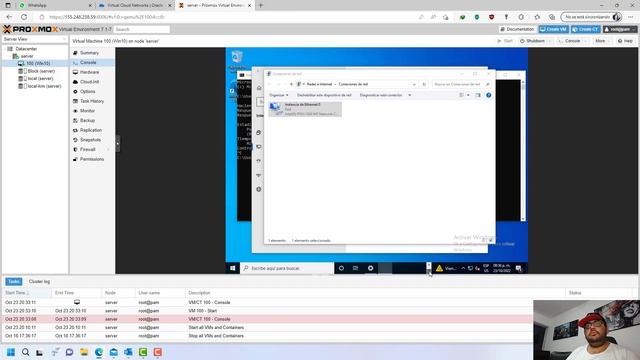Select local (server) storage in the tree
The width and height of the screenshot is (640, 360).
coord(40,78)
